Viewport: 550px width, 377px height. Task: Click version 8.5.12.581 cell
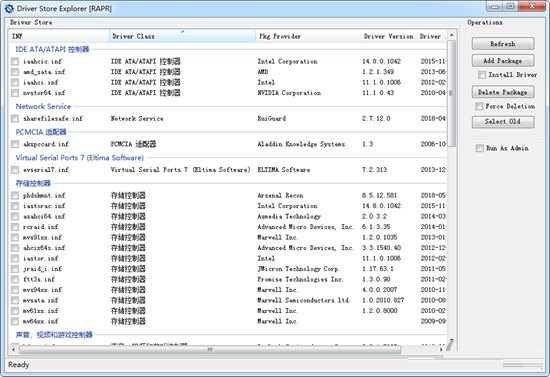point(380,195)
